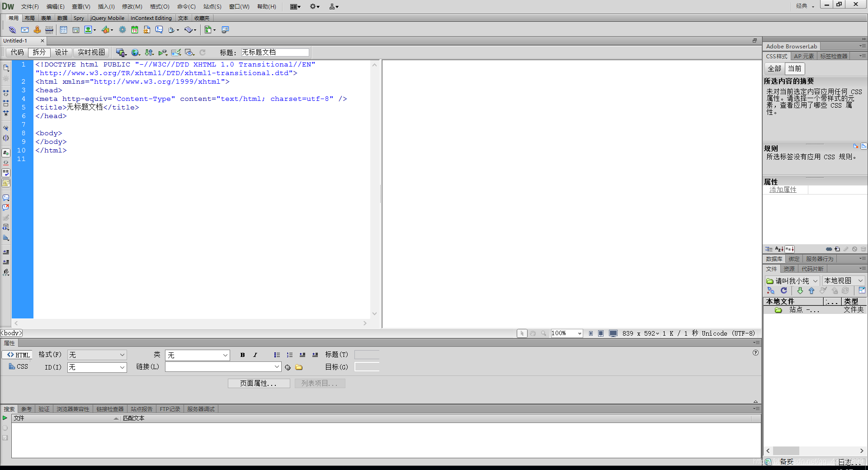Expand Files panel to show local and remote
Viewport: 868px width, 470px height.
click(x=862, y=291)
